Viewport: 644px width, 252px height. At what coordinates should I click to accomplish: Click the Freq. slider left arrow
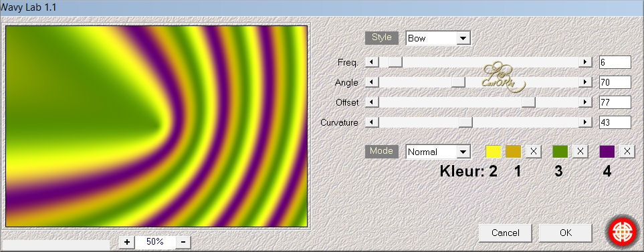[372, 62]
